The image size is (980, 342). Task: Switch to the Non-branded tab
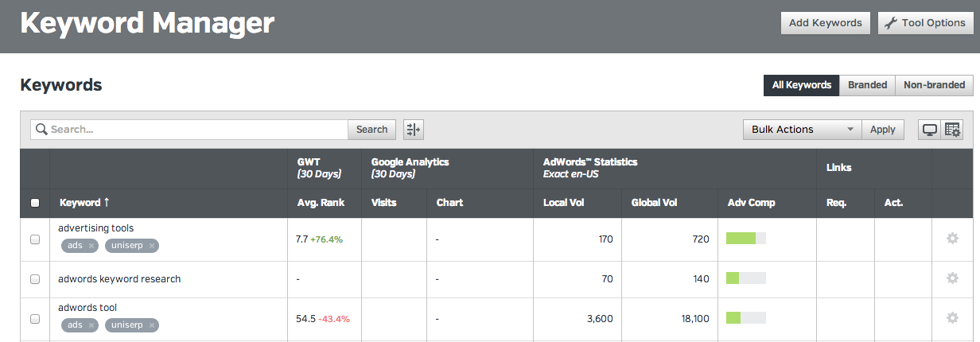coord(934,85)
